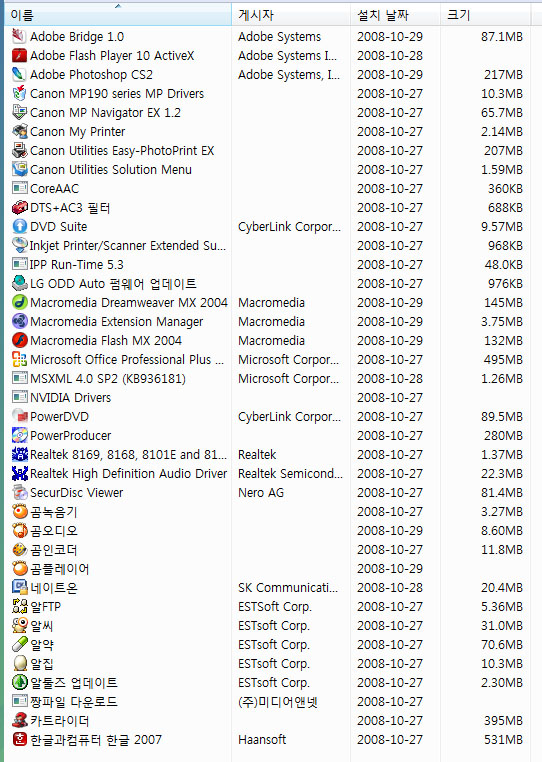
Task: Select the Realtek High Definition Audio Driver icon
Action: (19, 473)
